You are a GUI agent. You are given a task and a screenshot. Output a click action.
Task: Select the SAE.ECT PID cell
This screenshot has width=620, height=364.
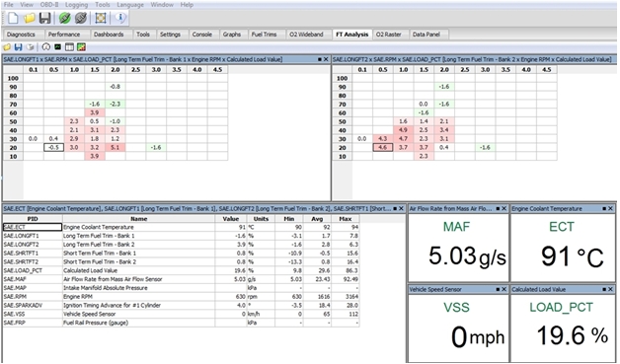[x=33, y=227]
